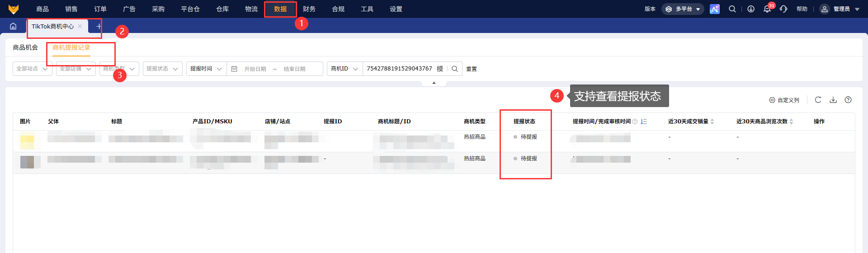This screenshot has height=253, width=868.
Task: Sort by 提报时间/完成审核时间 column
Action: pos(644,122)
